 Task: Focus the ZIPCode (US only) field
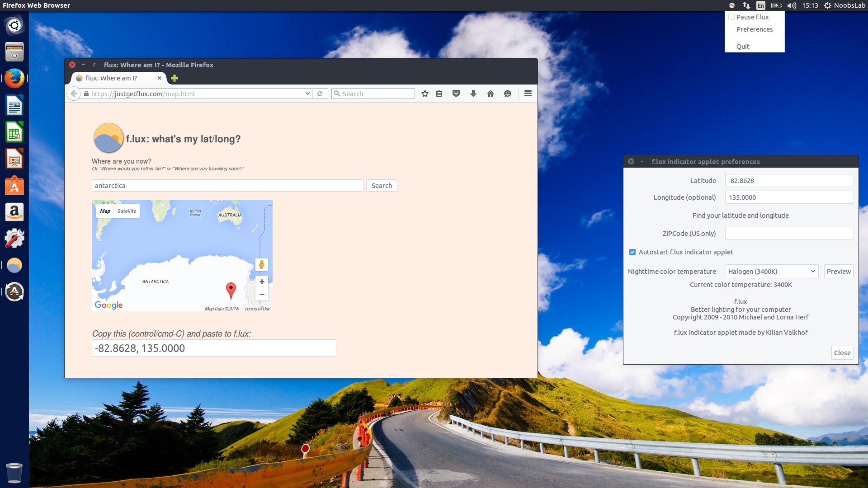pyautogui.click(x=789, y=234)
